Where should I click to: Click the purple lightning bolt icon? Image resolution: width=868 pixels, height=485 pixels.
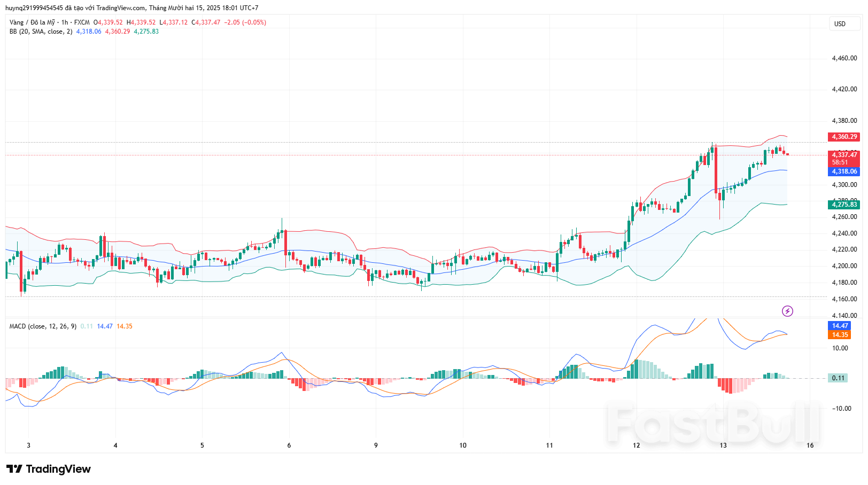pyautogui.click(x=787, y=311)
